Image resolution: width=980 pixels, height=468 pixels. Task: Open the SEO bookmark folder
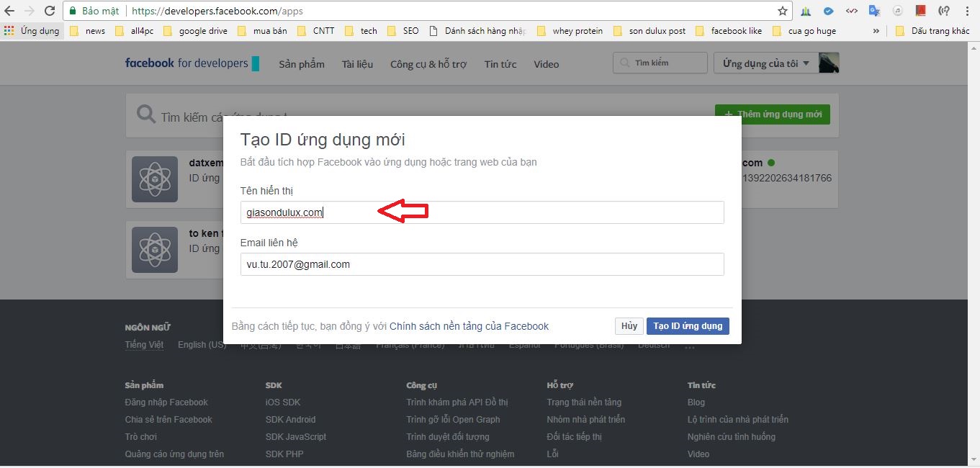pyautogui.click(x=403, y=31)
